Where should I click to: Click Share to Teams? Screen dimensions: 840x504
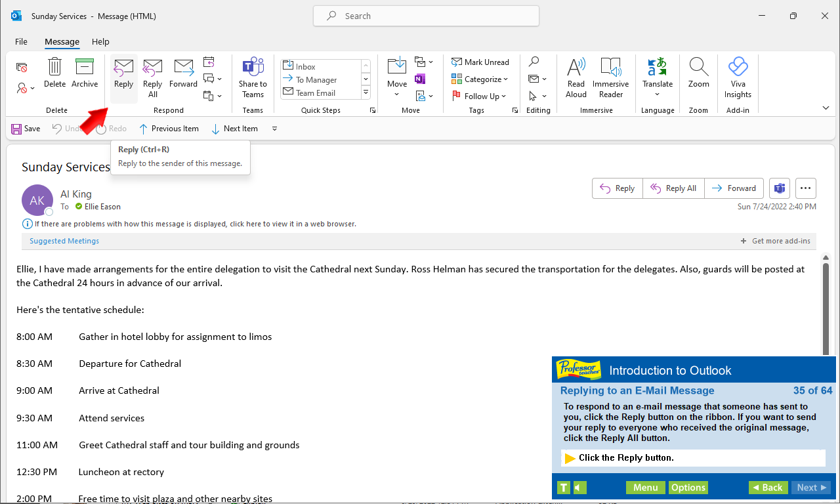(x=253, y=77)
